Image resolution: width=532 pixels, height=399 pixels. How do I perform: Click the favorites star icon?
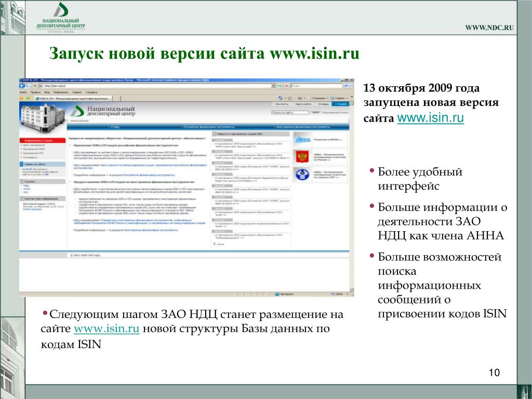click(x=21, y=98)
